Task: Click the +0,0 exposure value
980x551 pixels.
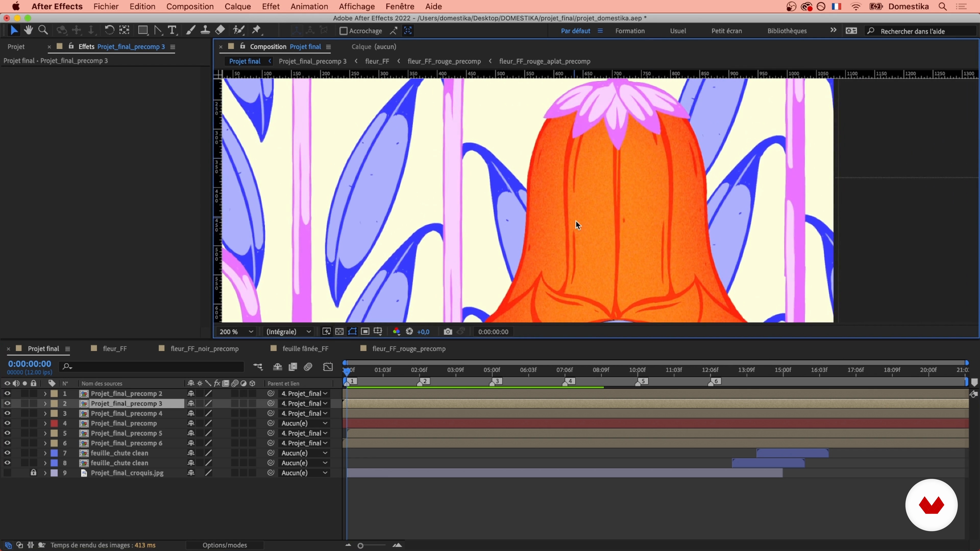Action: tap(423, 332)
